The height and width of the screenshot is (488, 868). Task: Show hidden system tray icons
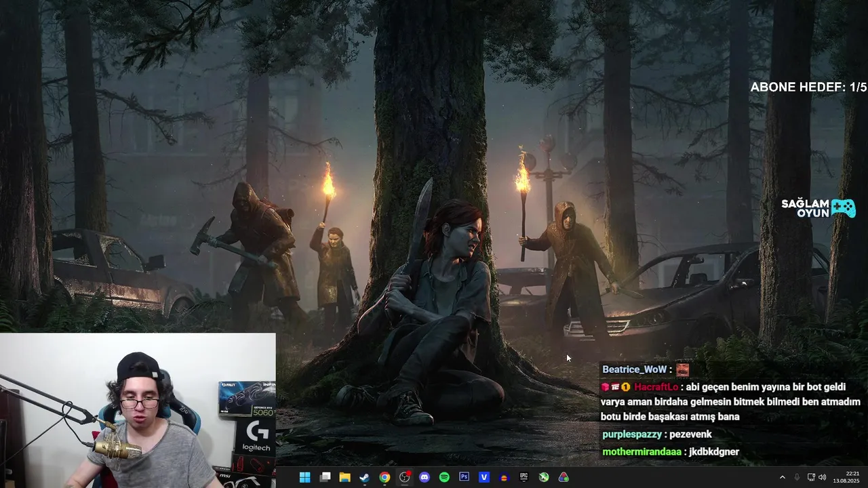point(782,477)
